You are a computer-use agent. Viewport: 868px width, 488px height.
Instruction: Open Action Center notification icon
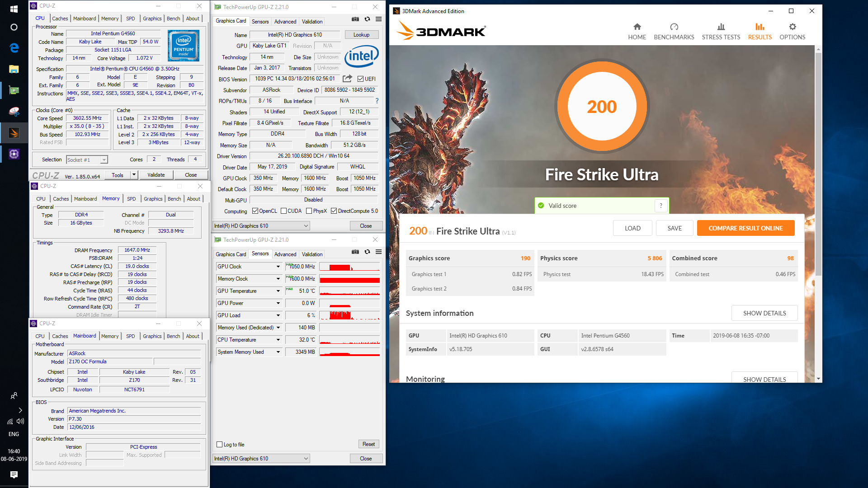pyautogui.click(x=14, y=475)
